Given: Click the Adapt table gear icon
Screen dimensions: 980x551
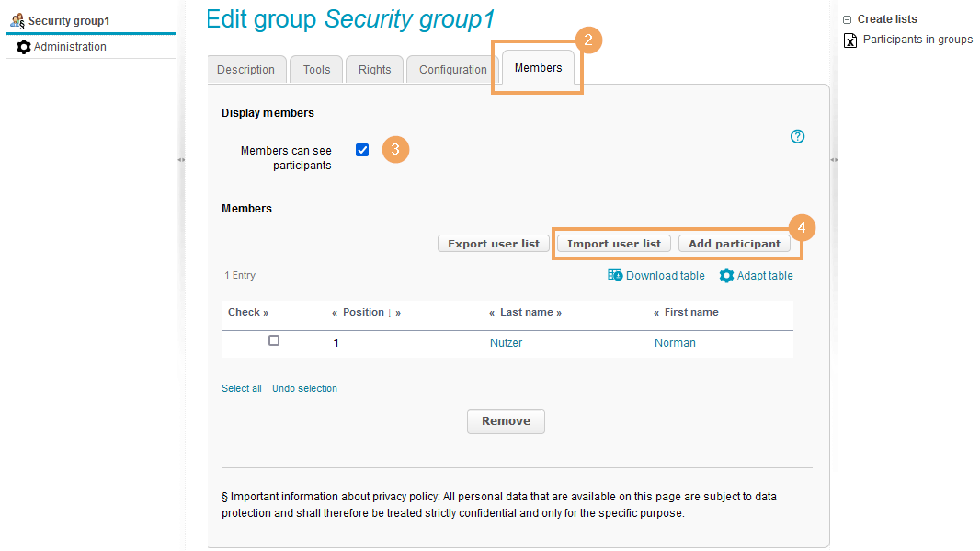Looking at the screenshot, I should point(726,276).
